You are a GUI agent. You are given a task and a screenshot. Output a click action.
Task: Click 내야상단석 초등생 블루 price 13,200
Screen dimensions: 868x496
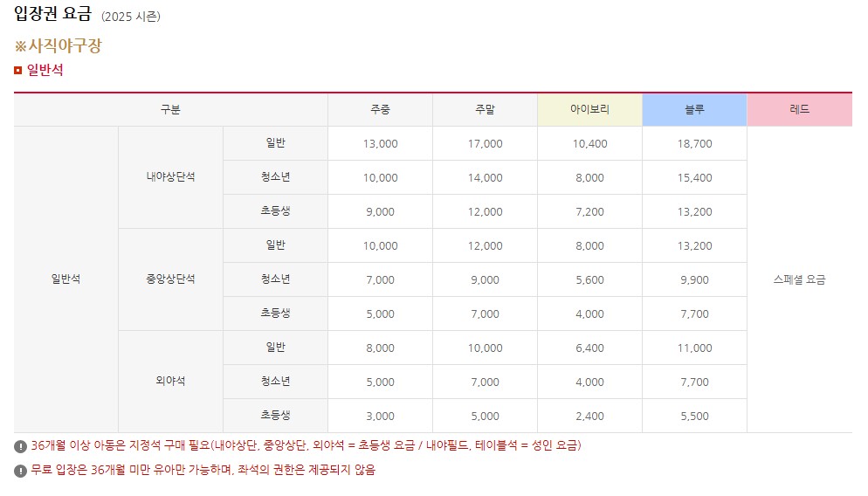coord(695,212)
